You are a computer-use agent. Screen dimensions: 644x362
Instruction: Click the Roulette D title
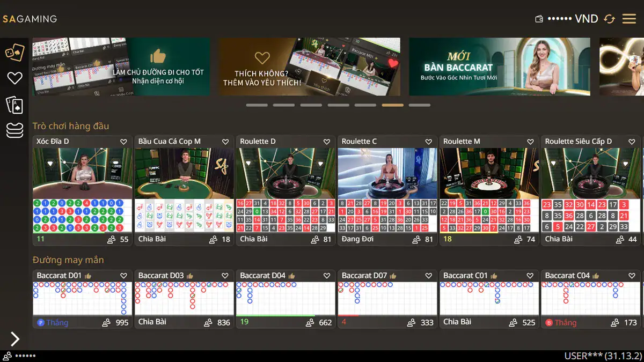click(258, 142)
